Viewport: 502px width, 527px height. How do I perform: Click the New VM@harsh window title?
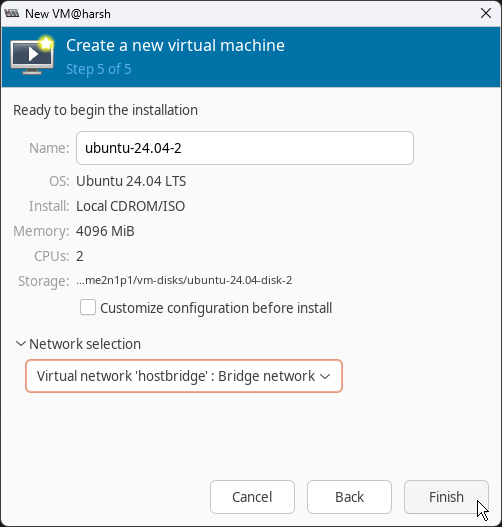pos(68,14)
